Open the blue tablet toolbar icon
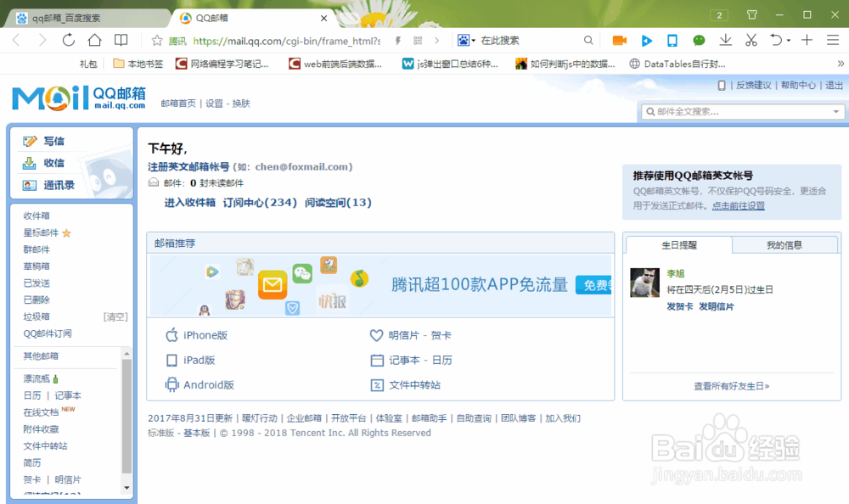This screenshot has width=849, height=504. [x=672, y=41]
